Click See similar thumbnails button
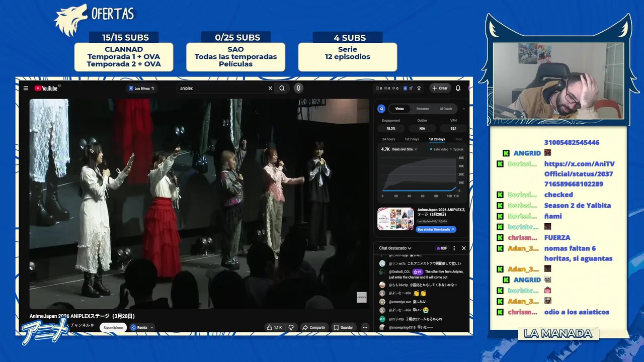Screen dimensions: 644x362 436,229
